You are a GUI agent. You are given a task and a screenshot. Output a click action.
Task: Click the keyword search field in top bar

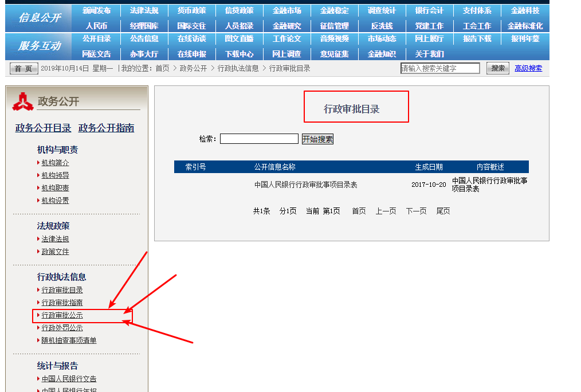click(440, 68)
